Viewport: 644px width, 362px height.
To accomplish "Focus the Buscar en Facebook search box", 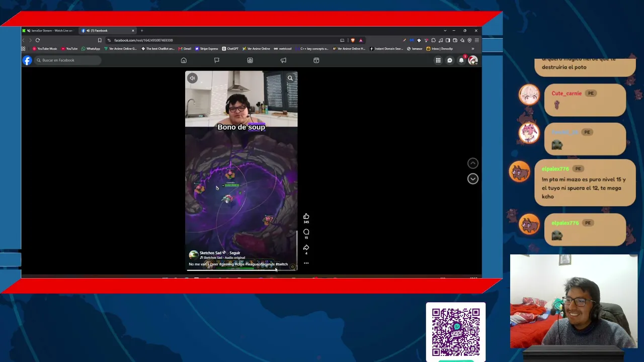I will click(67, 60).
